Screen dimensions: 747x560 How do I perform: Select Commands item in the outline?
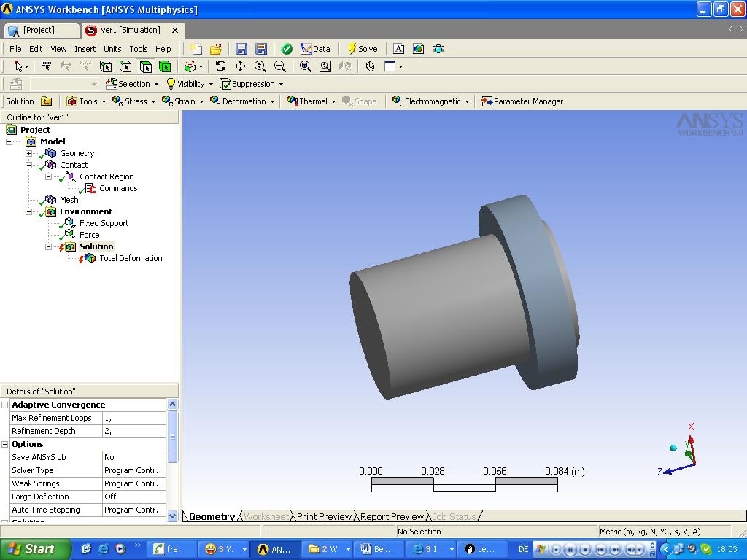(x=118, y=188)
